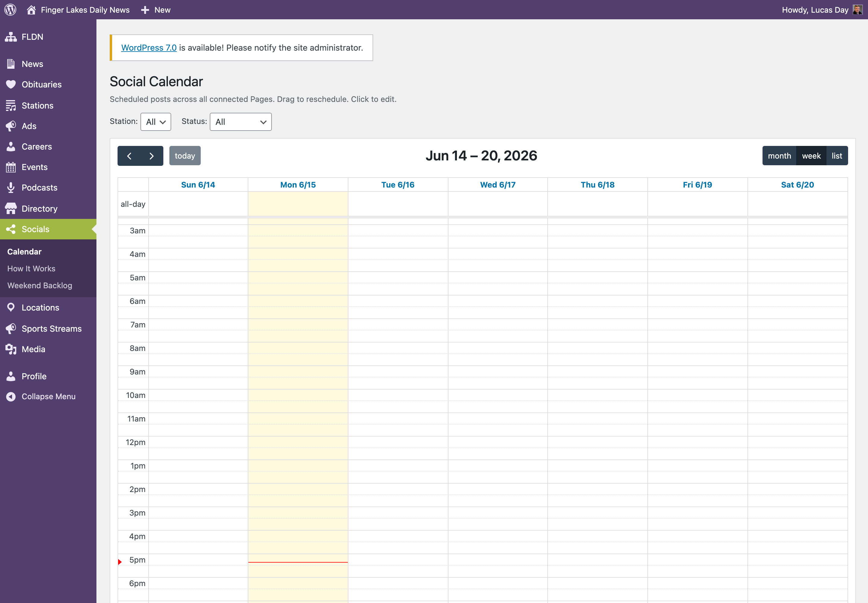Screen dimensions: 868x603
Task: Click the 9am slot on Wed 6/17
Action: 498,372
